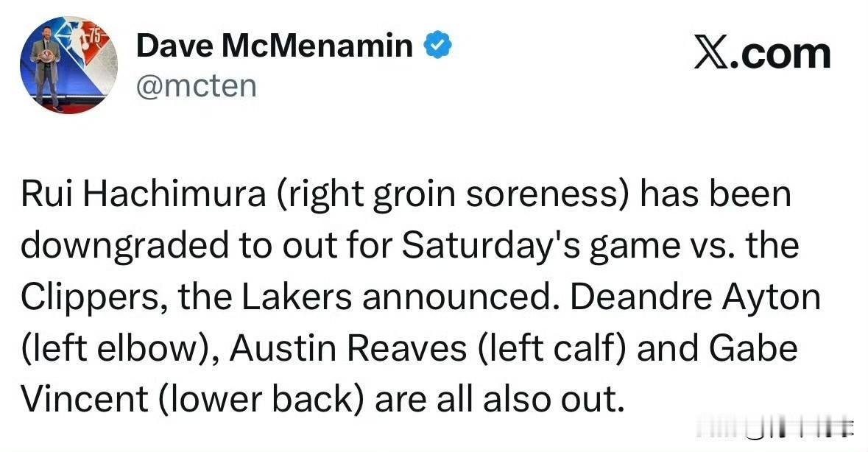
Task: Click the X logo glyph in X.com
Action: click(711, 54)
